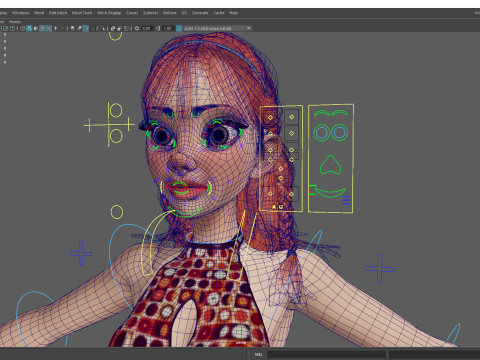
Task: Open the UV menu
Action: point(184,13)
